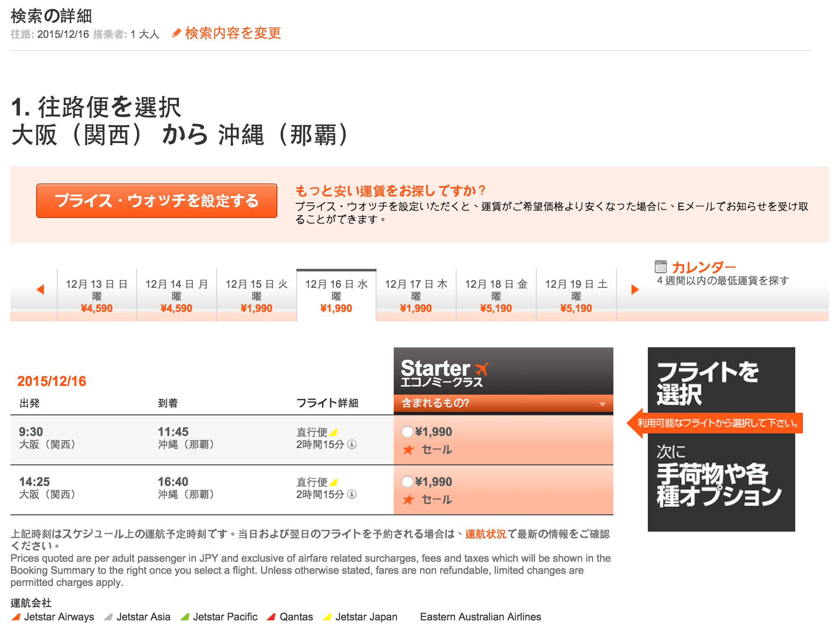Image resolution: width=840 pixels, height=629 pixels.
Task: Click info icon for the 9:30 flight duration
Action: tap(352, 444)
